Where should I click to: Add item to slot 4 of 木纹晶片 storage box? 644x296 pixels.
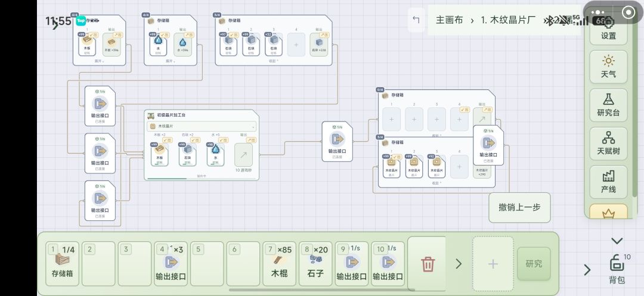click(x=459, y=166)
